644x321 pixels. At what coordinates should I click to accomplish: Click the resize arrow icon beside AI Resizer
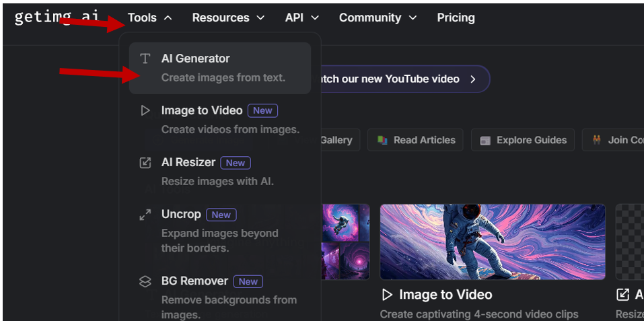(145, 163)
